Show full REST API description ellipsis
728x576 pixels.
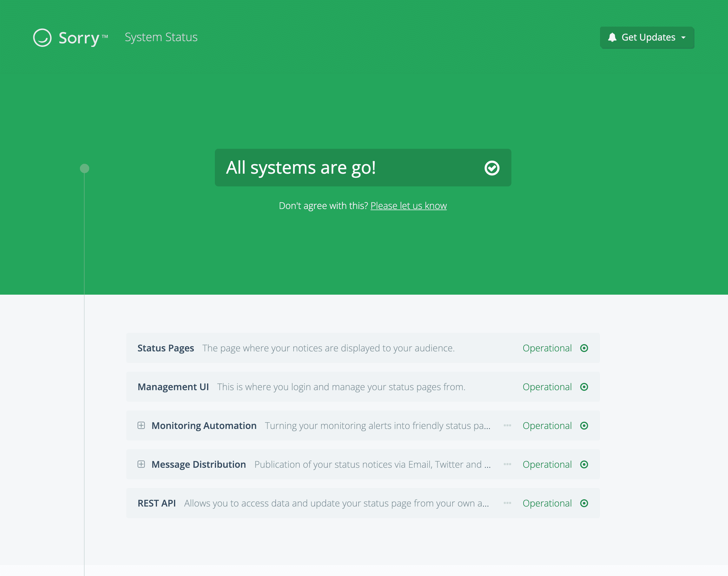pos(507,503)
